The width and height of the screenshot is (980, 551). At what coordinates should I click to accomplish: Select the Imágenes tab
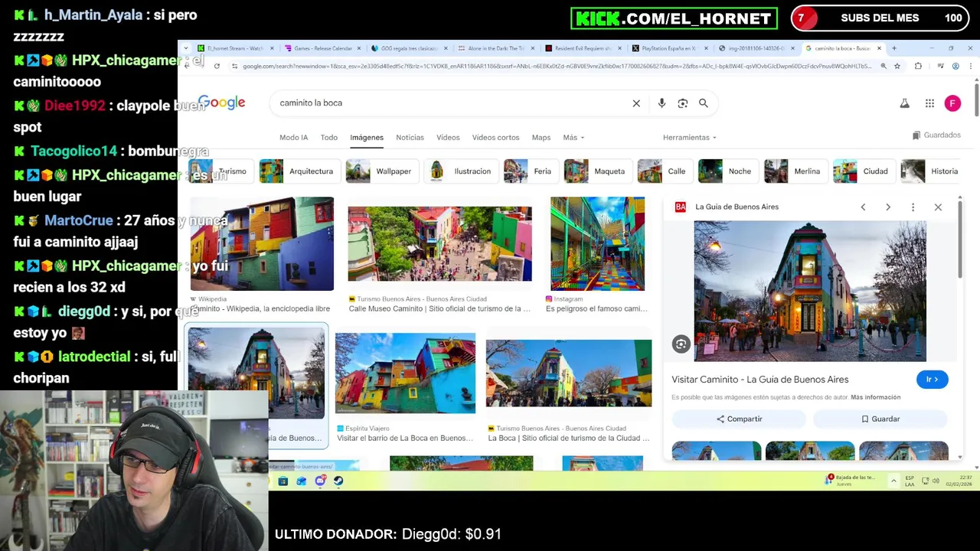(x=367, y=138)
